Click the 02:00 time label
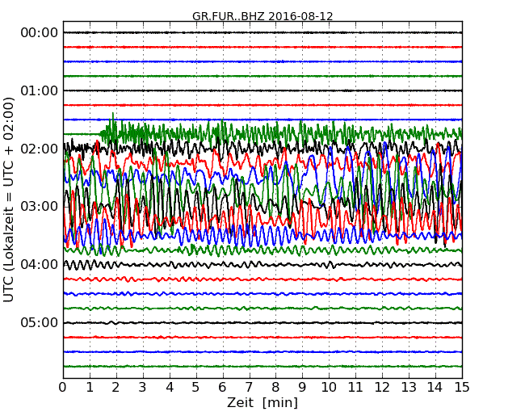The height and width of the screenshot is (420, 525). tap(40, 149)
